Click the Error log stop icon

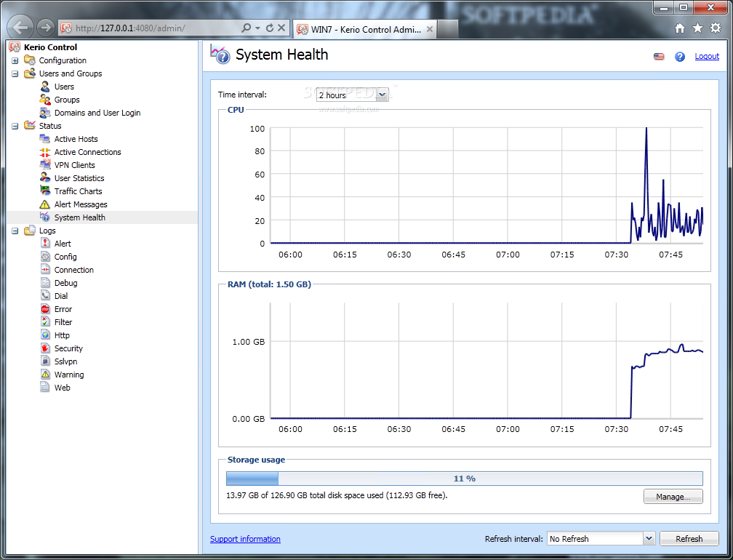(45, 309)
